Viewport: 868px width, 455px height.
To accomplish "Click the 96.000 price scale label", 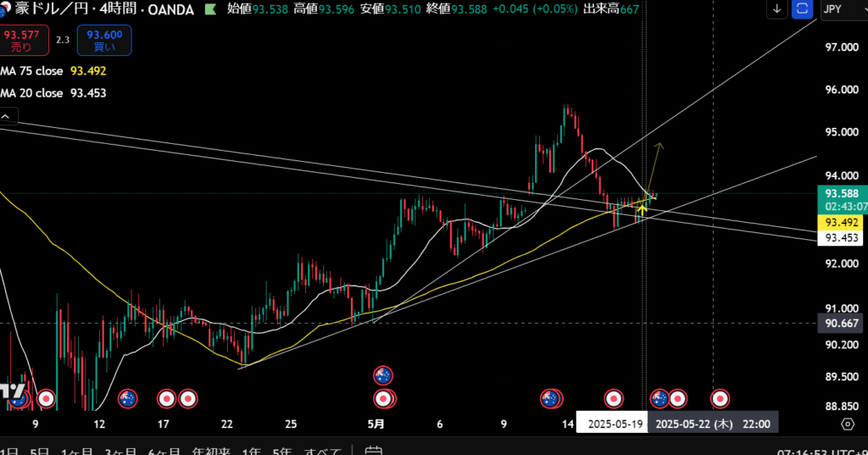I will click(x=842, y=90).
